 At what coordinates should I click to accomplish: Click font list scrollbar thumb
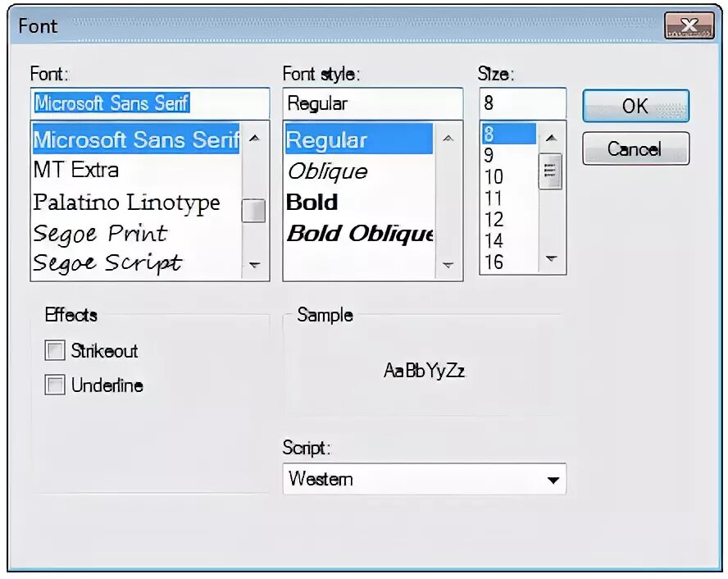tap(254, 211)
